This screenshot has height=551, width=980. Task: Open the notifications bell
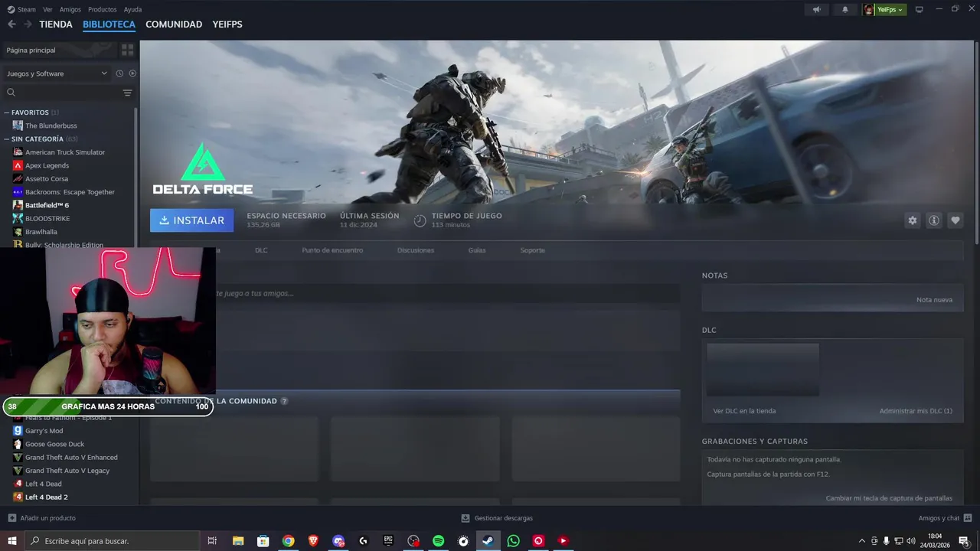845,9
